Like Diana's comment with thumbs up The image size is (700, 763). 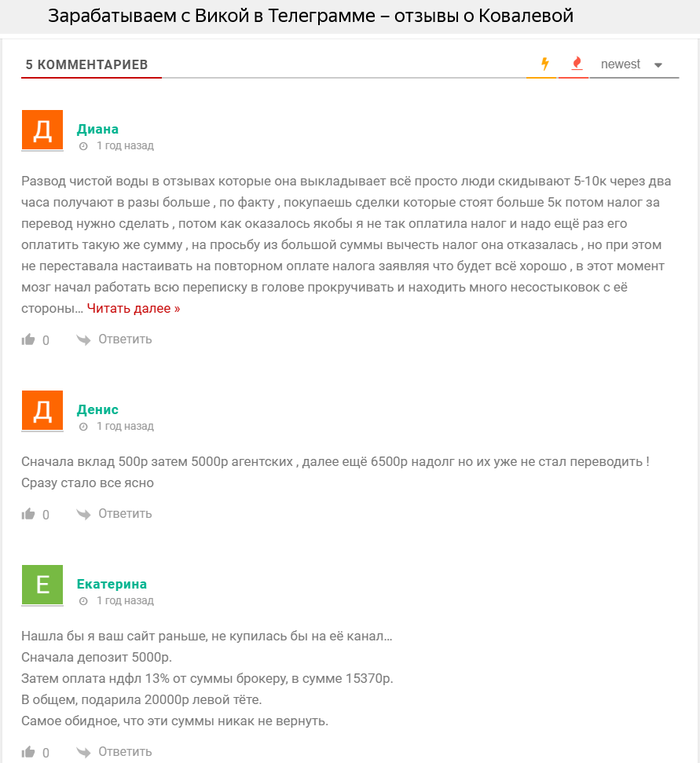29,339
